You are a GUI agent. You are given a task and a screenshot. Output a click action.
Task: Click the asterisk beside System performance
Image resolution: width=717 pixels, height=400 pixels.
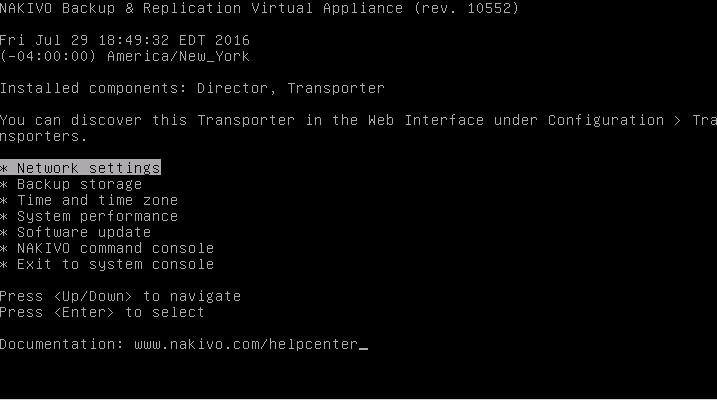4,217
